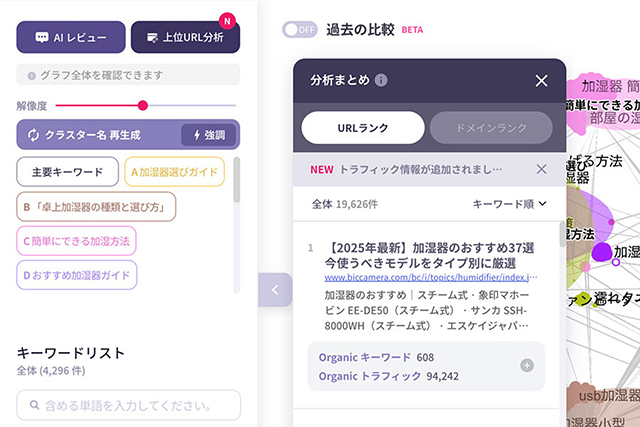
Task: Collapse the side panel with left chevron
Action: click(275, 291)
